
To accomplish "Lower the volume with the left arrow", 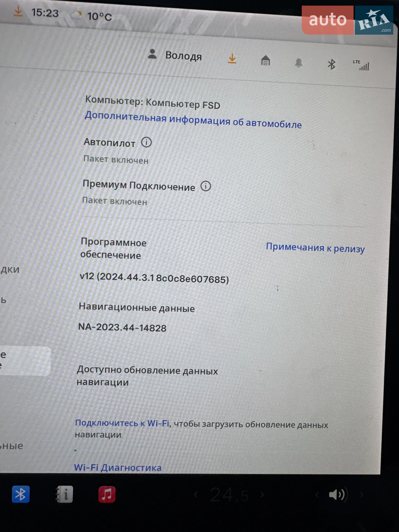I will point(318,494).
